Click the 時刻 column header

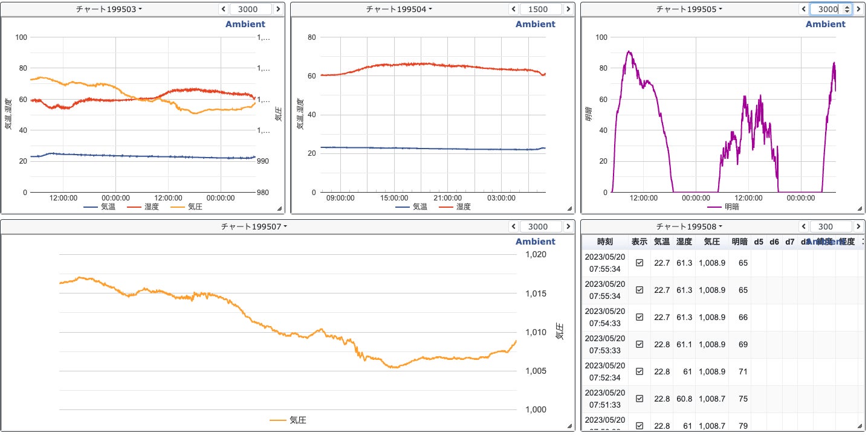604,242
